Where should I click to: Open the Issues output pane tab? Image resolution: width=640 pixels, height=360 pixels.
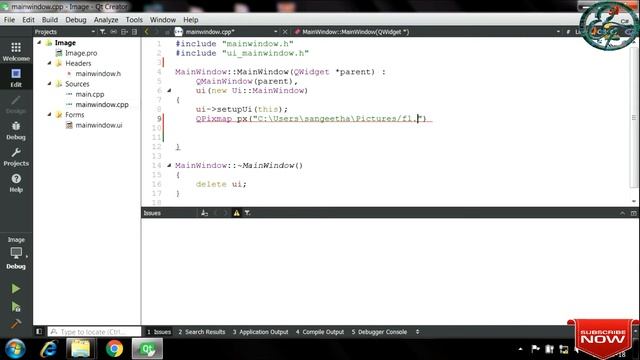(x=159, y=332)
